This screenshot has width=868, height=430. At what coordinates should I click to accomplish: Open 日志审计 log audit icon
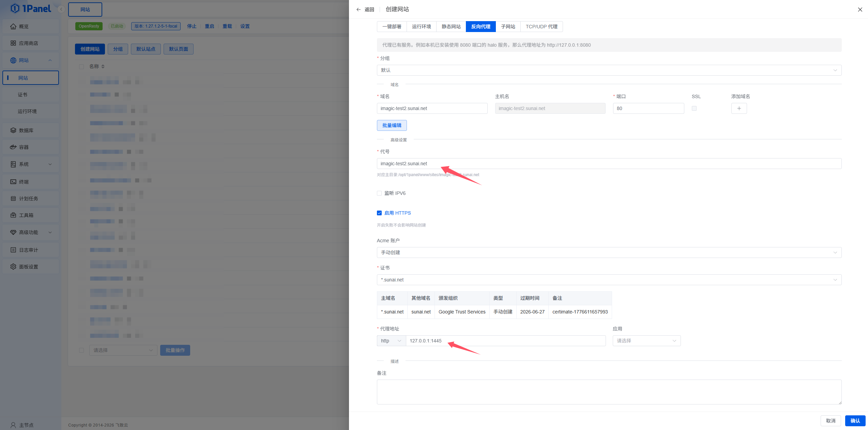(x=13, y=250)
